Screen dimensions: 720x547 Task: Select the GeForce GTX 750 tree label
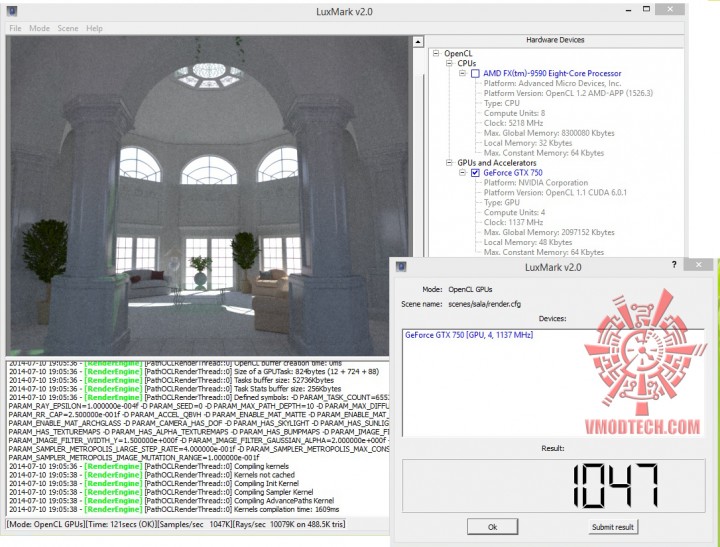[x=512, y=173]
